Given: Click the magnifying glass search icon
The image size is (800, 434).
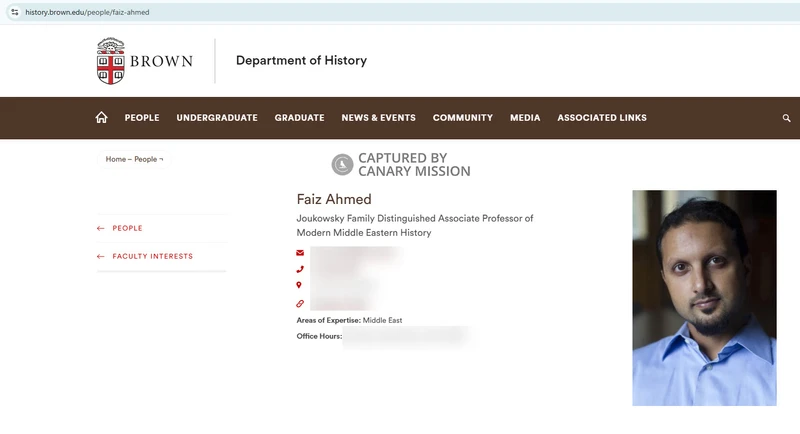Looking at the screenshot, I should (787, 118).
